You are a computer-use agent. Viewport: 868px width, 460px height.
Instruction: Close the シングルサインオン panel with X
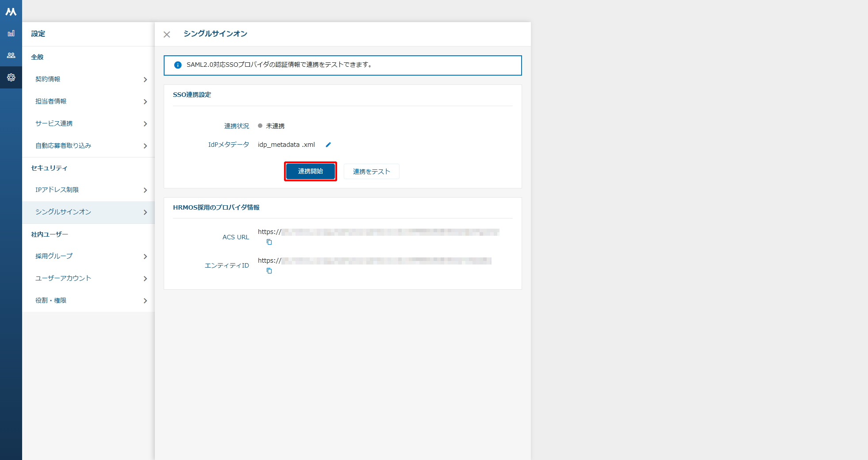167,34
